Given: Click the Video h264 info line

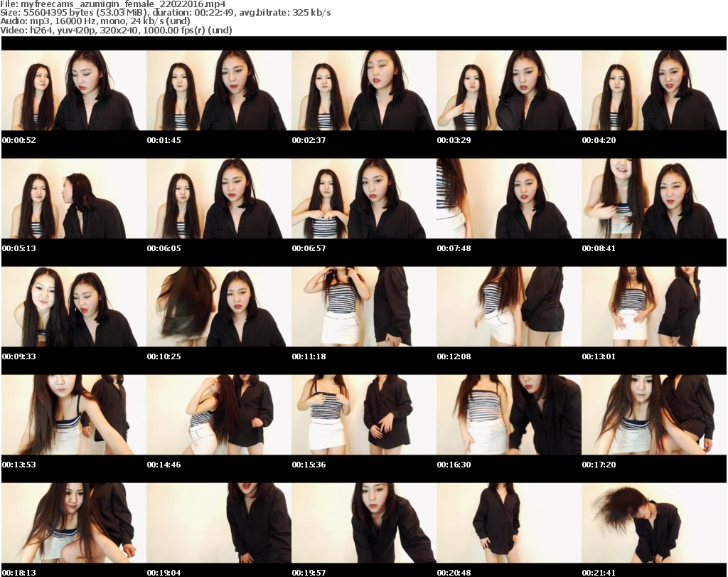Looking at the screenshot, I should (116, 30).
